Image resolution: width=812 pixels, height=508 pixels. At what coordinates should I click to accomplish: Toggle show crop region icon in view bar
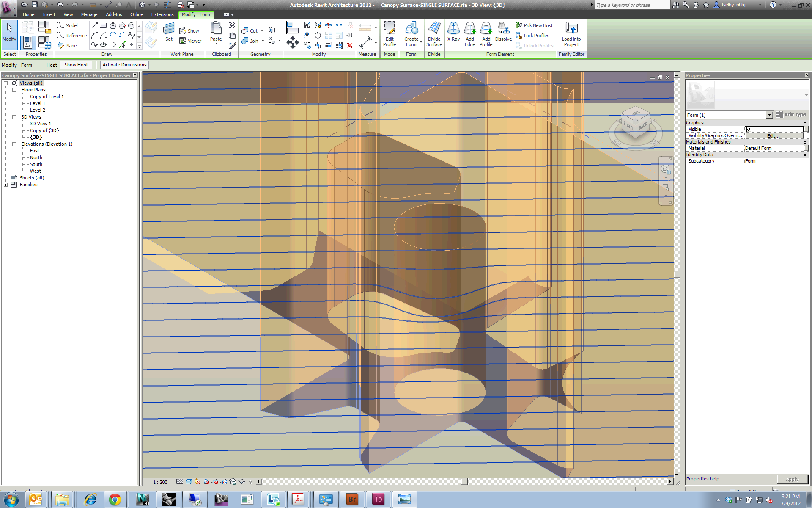[x=224, y=482]
